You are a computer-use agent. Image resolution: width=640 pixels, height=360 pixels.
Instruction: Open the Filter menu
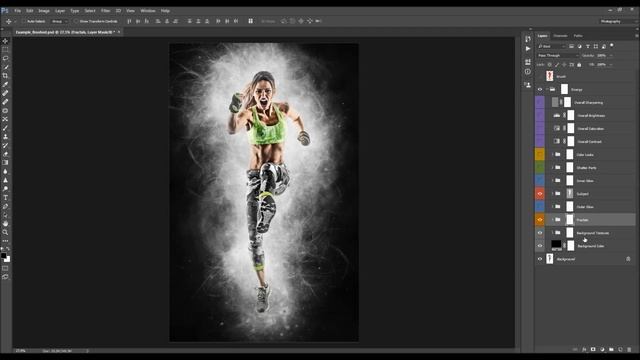click(x=105, y=11)
